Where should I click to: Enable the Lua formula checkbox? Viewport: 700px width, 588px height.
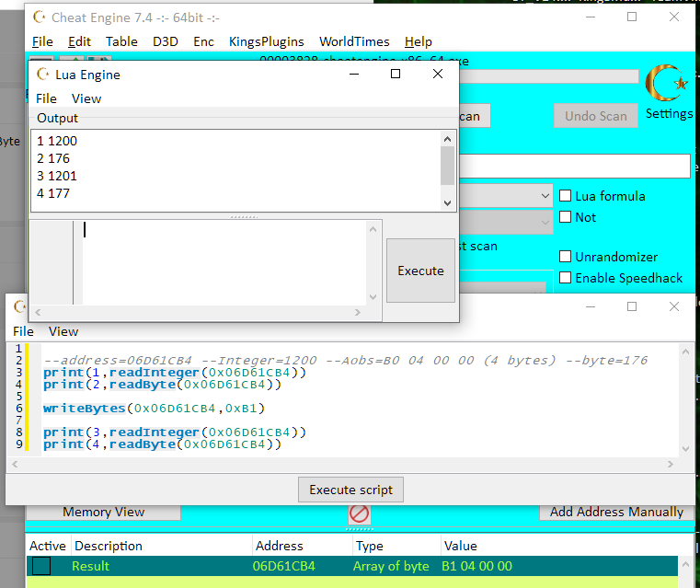coord(567,196)
